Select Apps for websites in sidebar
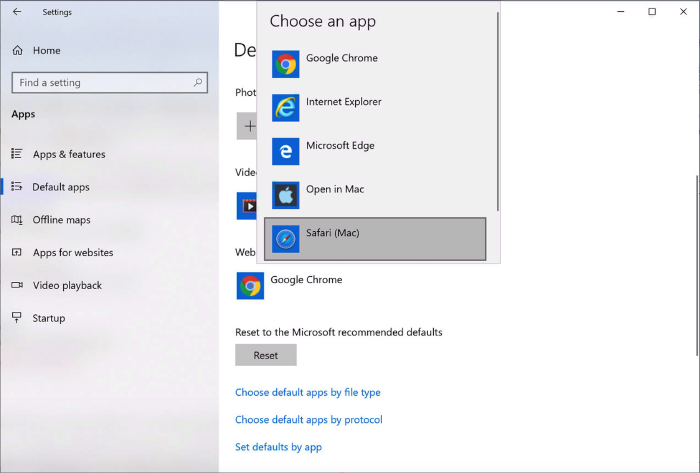This screenshot has width=700, height=473. [72, 253]
